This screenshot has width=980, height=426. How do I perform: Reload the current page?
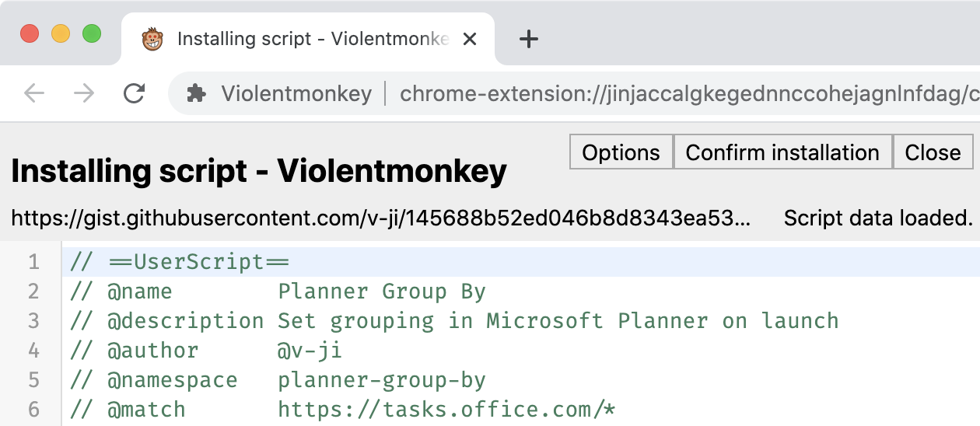(135, 94)
